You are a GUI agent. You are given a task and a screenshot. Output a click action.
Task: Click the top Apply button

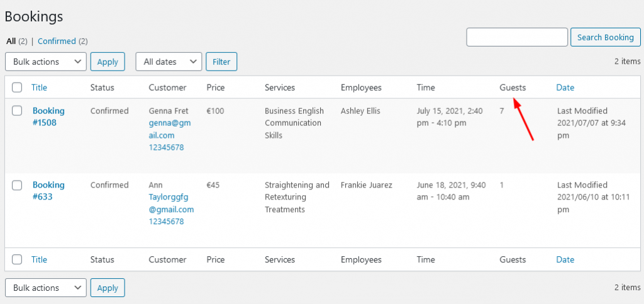click(x=108, y=62)
